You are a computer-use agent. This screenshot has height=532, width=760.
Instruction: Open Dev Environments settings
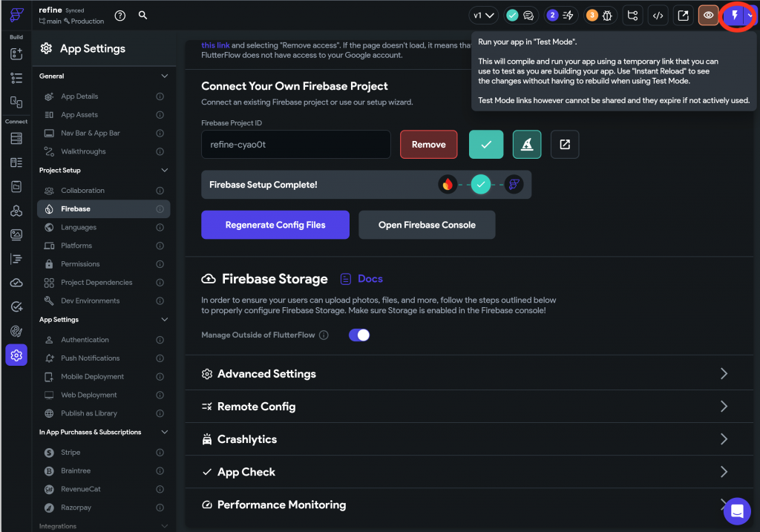[104, 301]
